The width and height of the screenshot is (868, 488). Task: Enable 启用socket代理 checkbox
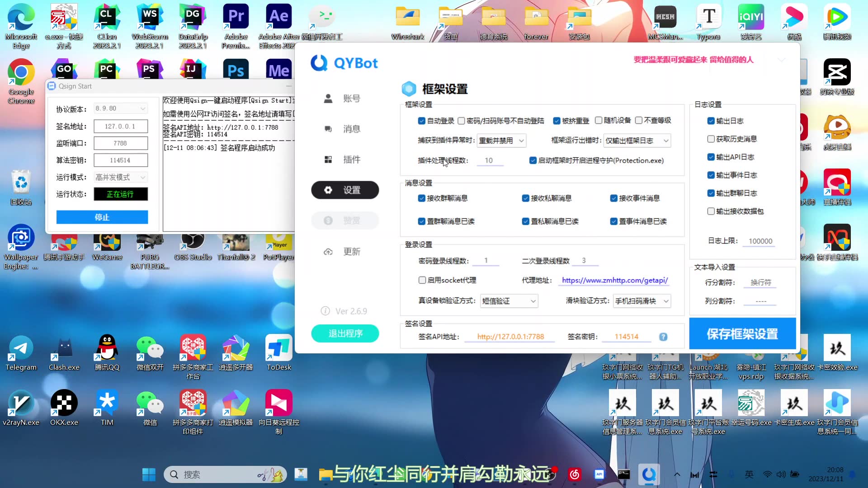tap(422, 280)
